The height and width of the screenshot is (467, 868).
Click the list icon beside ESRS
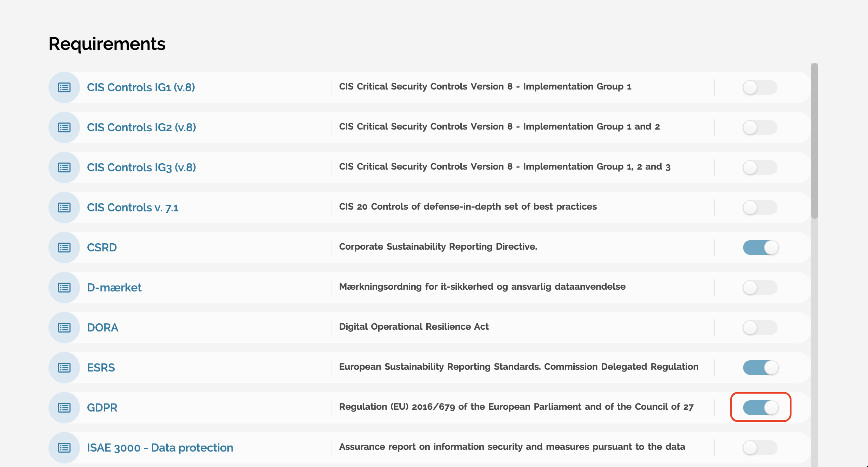pyautogui.click(x=64, y=368)
